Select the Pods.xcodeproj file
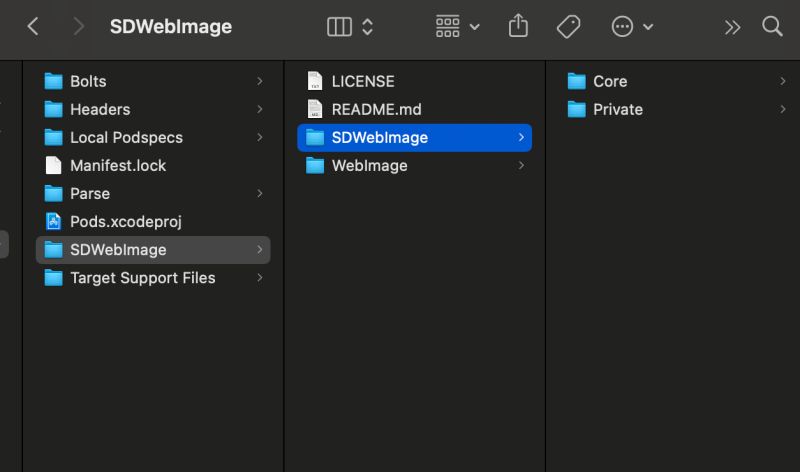800x472 pixels. point(153,222)
